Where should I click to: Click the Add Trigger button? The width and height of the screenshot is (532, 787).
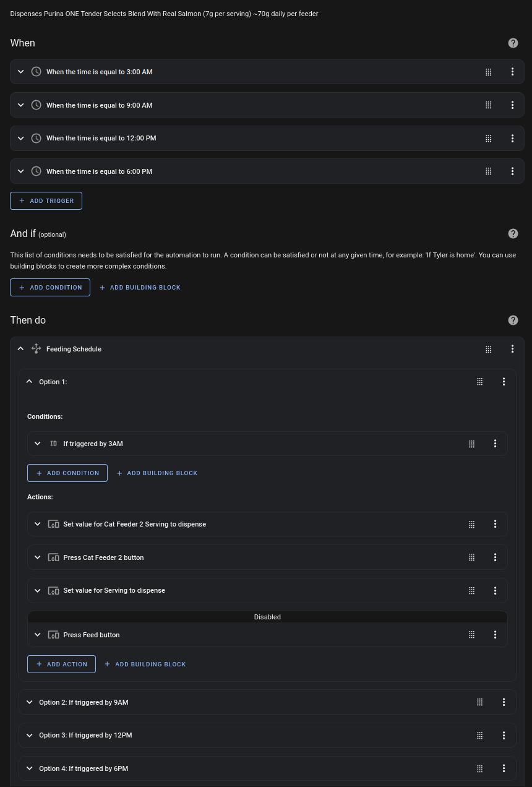coord(46,200)
